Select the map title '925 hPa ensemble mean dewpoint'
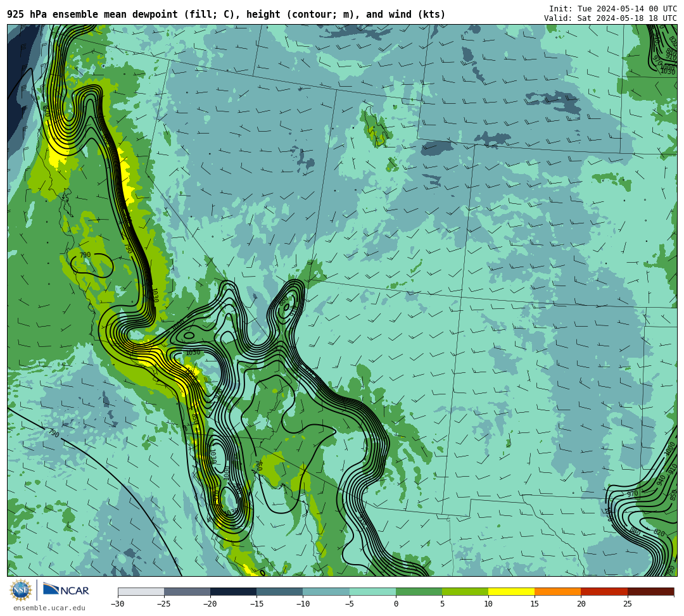684x616 pixels. [x=92, y=15]
